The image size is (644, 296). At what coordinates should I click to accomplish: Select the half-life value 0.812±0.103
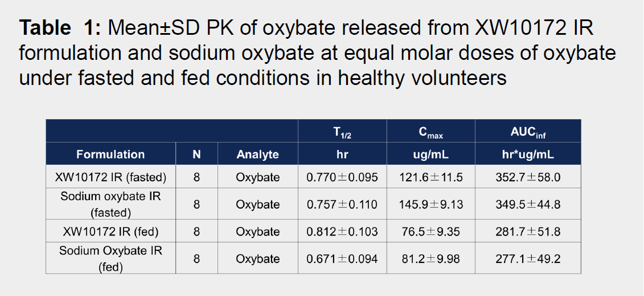coord(342,232)
